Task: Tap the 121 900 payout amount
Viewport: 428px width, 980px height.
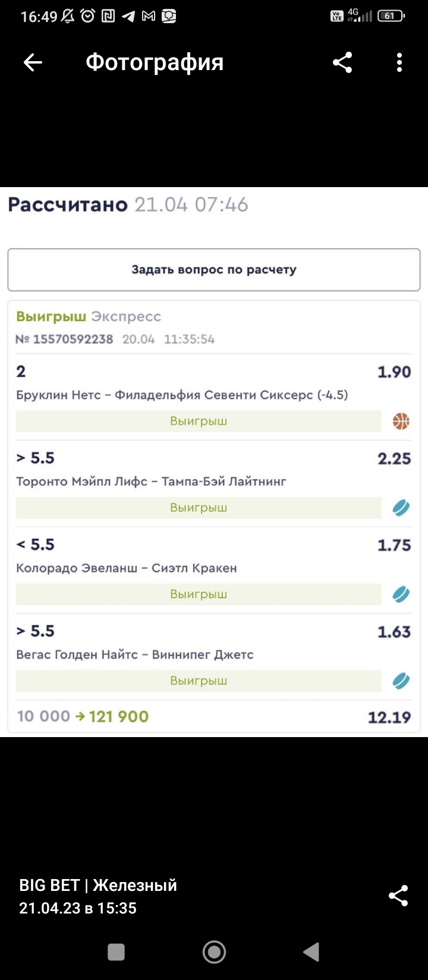Action: [x=119, y=716]
